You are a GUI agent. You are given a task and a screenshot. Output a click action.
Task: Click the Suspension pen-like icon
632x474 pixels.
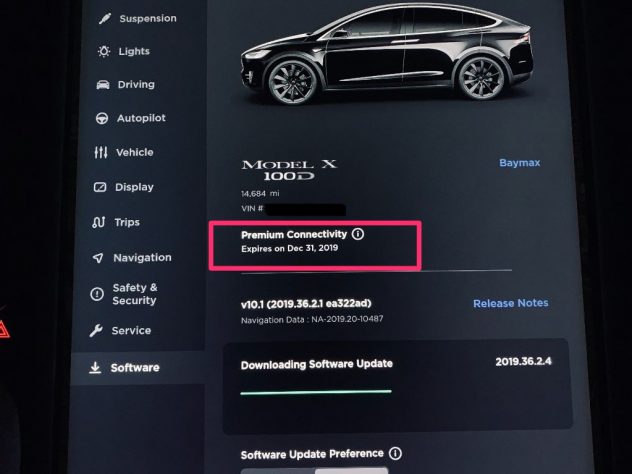[x=105, y=19]
